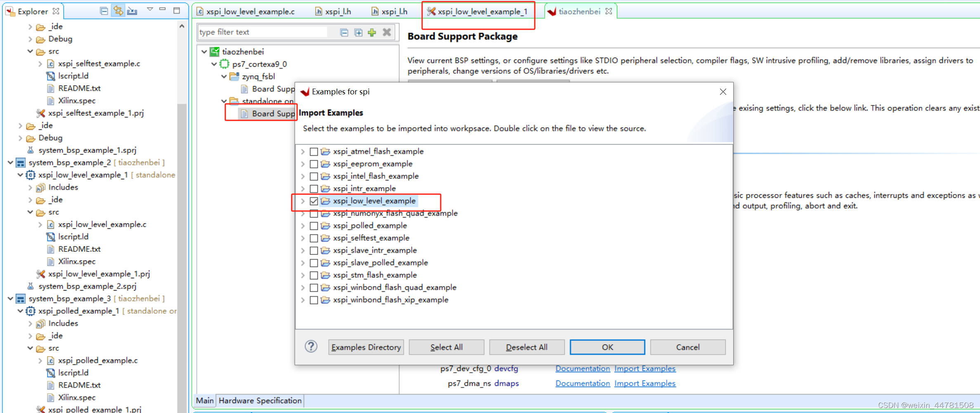This screenshot has width=980, height=413.
Task: Click Collapse All icon in BSP filter toolbar
Action: click(x=344, y=32)
